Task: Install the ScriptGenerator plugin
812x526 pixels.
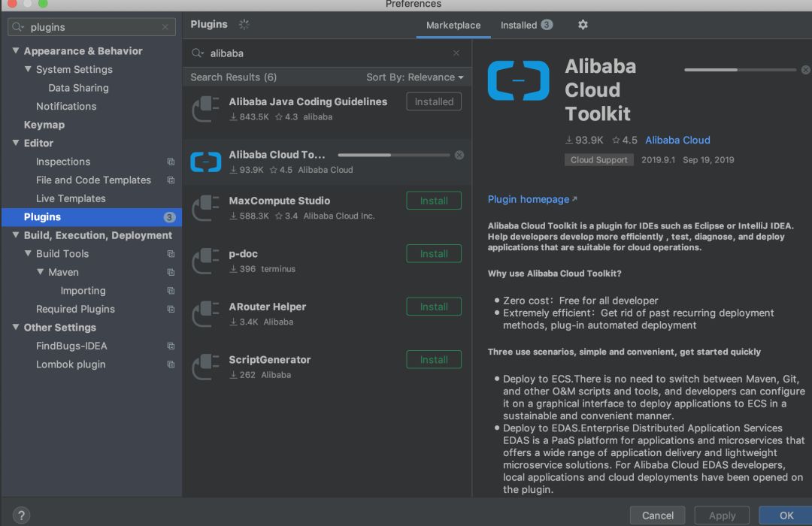Action: 434,359
